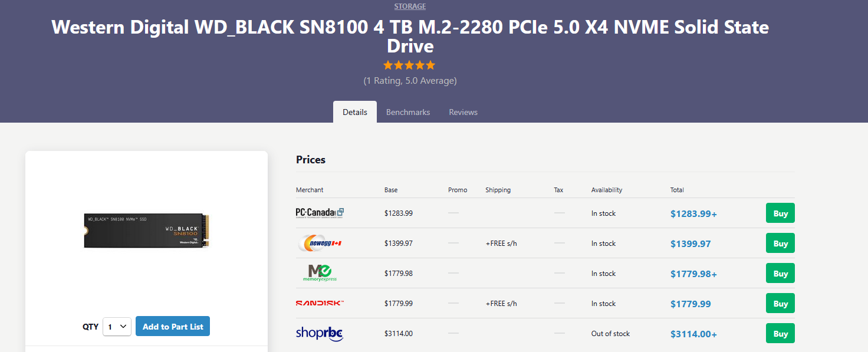Screen dimensions: 868x352
Task: Buy from PC-Canada at $1283.99
Action: 780,213
